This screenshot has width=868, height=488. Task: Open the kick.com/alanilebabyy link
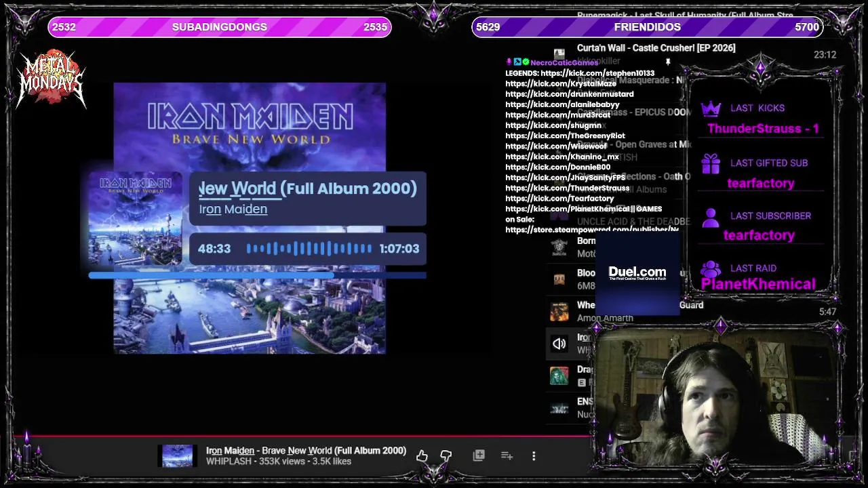tap(562, 104)
